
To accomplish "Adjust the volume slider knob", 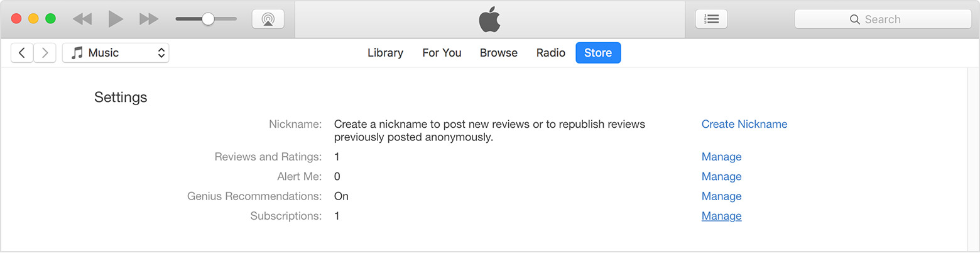I will (208, 19).
